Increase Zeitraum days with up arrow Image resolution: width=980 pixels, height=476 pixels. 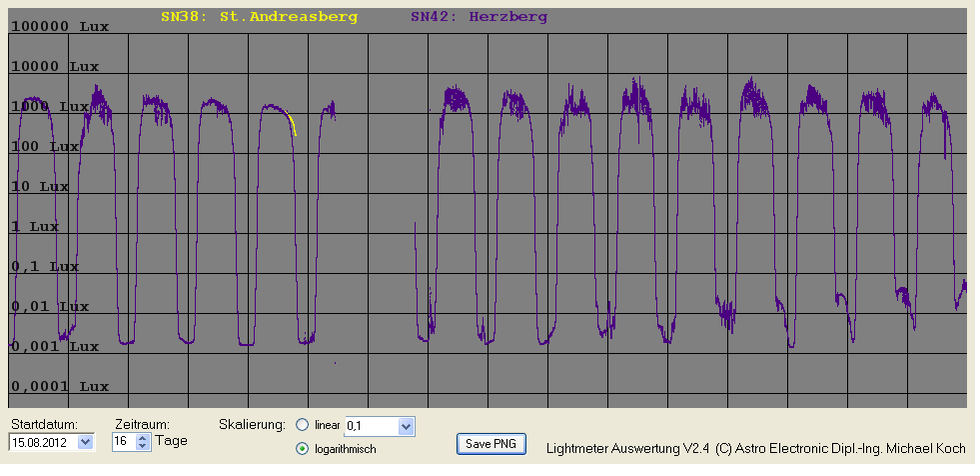[143, 438]
